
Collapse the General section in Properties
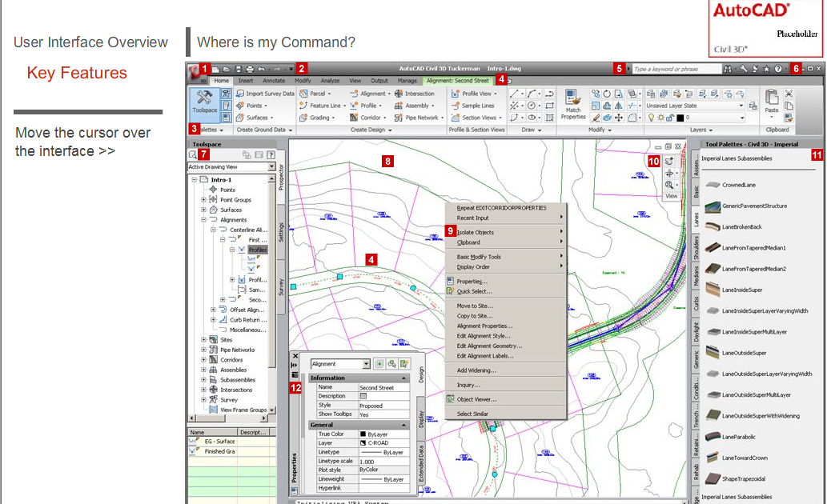click(404, 425)
